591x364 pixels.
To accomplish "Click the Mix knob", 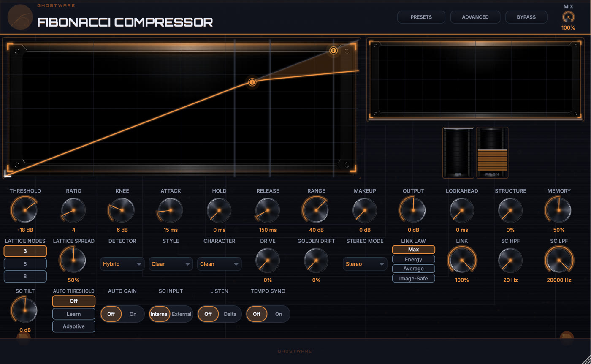I will pos(568,17).
